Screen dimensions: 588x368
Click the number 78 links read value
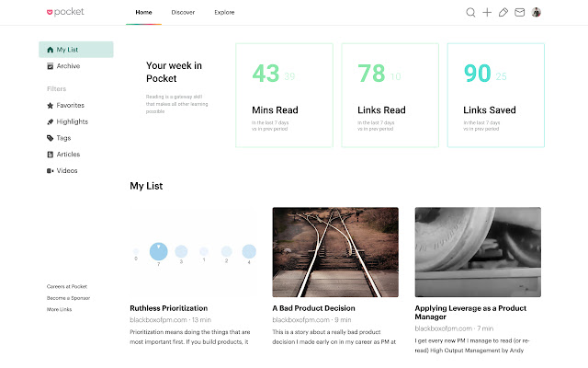371,74
